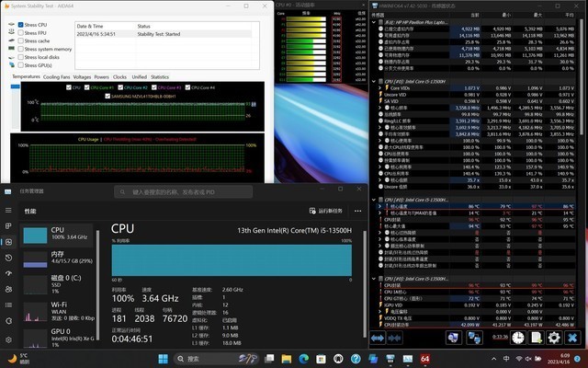
Task: Open Task Manager hamburger navigation menu
Action: 8,210
